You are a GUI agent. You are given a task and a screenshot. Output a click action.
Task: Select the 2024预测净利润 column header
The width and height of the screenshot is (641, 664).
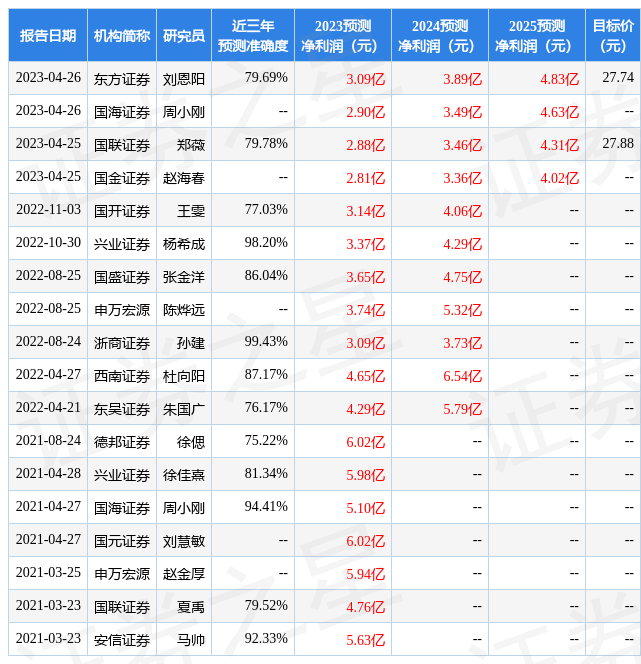pyautogui.click(x=440, y=36)
